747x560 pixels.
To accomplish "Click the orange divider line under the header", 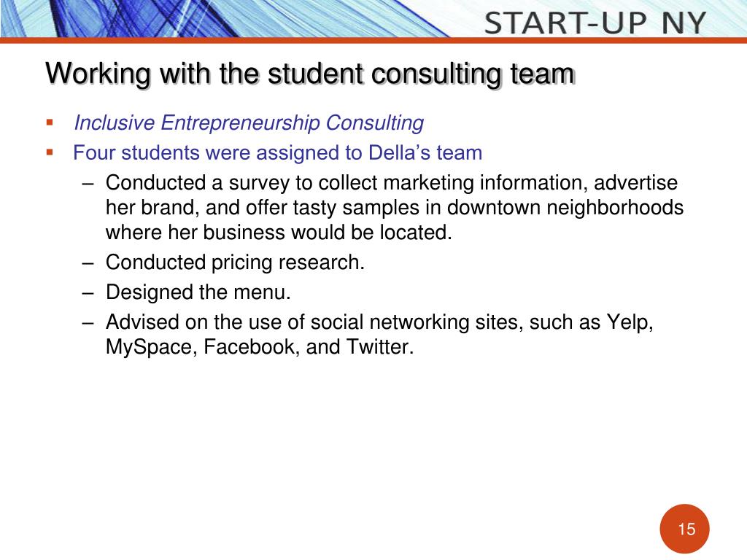I will [x=373, y=41].
